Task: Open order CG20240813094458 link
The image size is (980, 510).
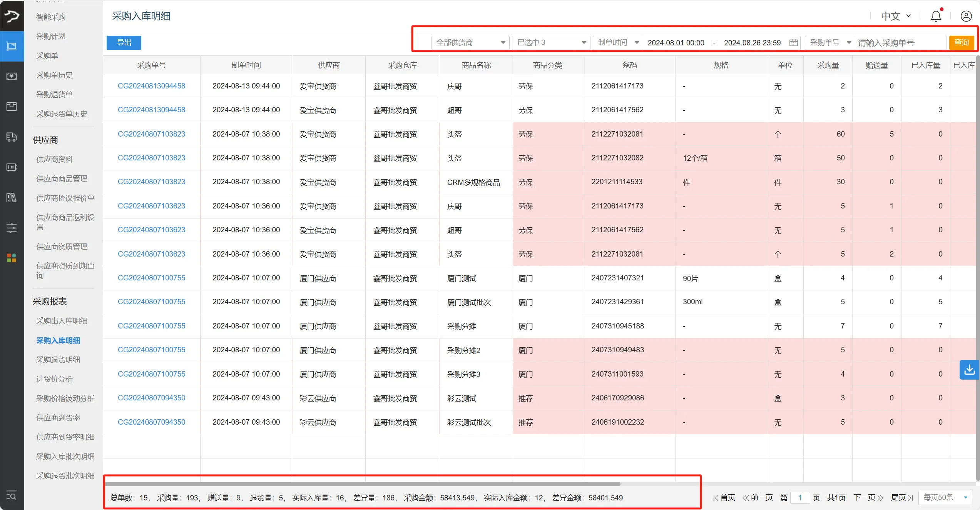Action: click(152, 86)
